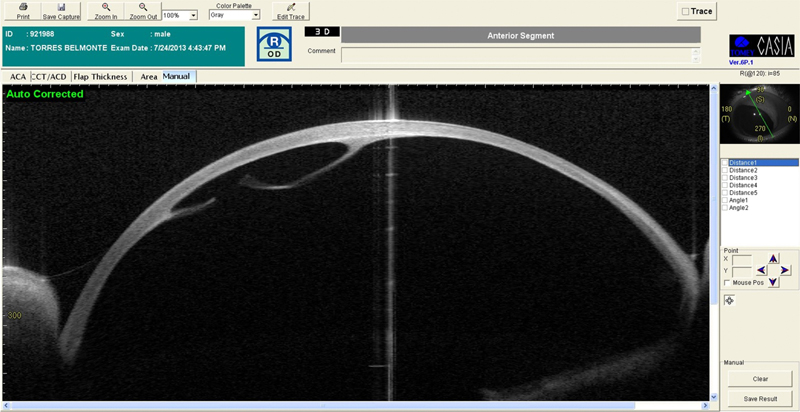The width and height of the screenshot is (800, 412).
Task: Zoom in on the scan image
Action: pyautogui.click(x=106, y=8)
